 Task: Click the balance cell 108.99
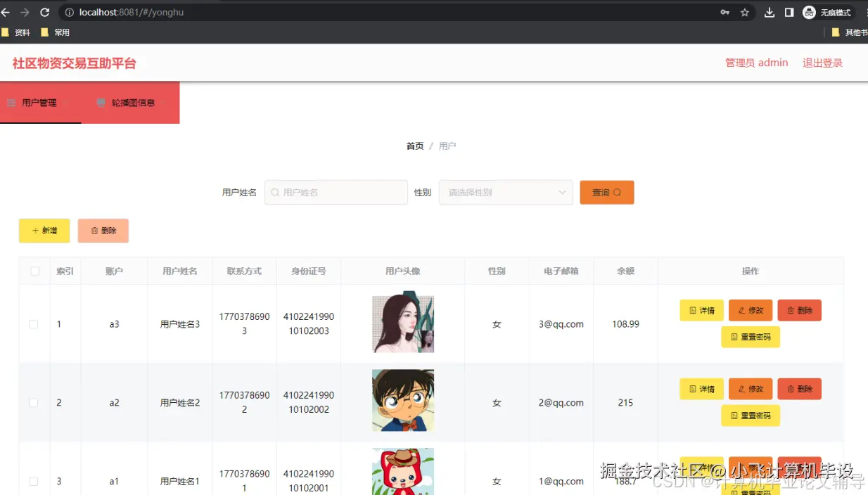coord(626,324)
